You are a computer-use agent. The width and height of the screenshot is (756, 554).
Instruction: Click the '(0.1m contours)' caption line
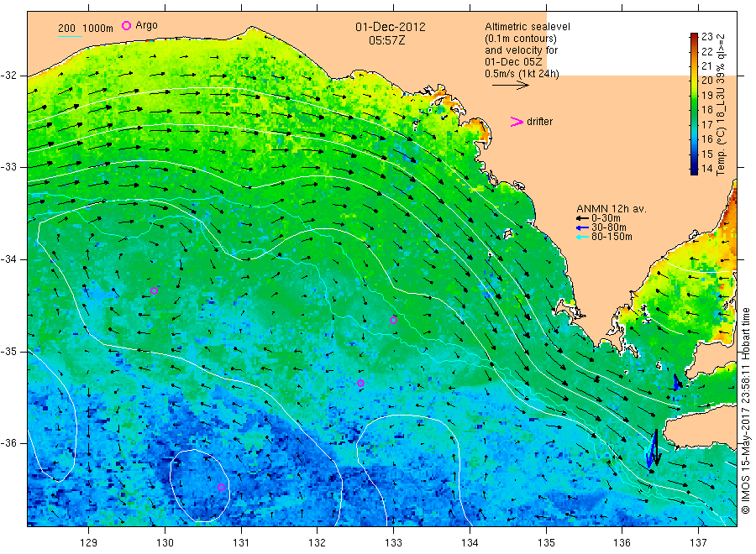point(521,39)
